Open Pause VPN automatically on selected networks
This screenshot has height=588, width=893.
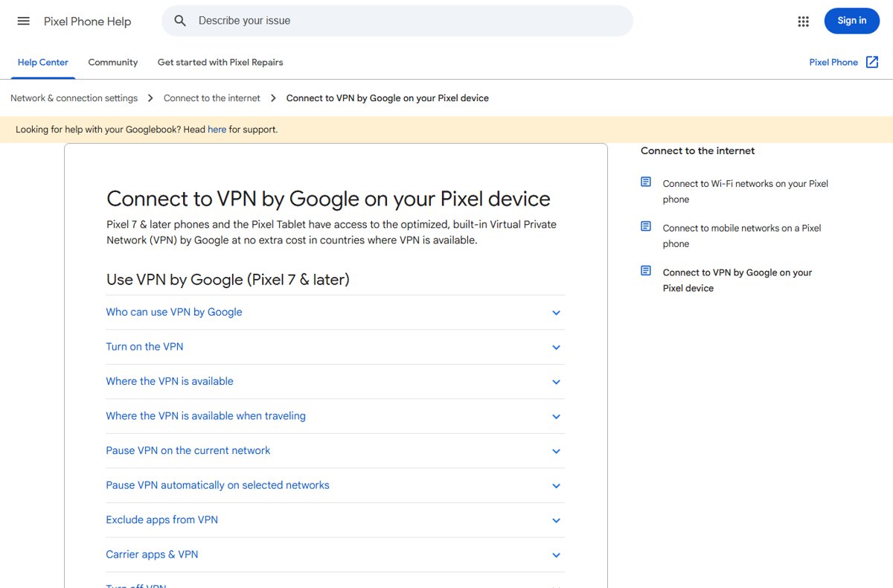tap(335, 485)
